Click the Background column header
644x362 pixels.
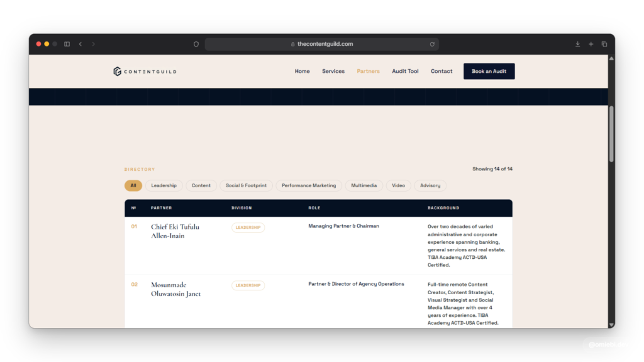443,208
